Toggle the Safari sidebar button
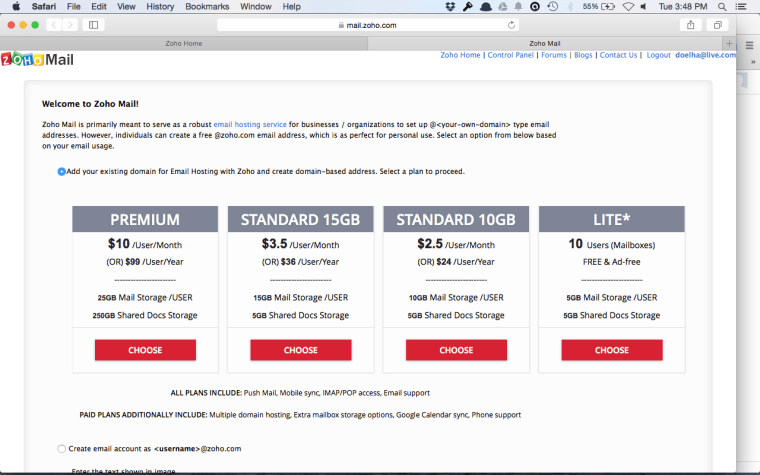The image size is (760, 475). click(x=94, y=25)
